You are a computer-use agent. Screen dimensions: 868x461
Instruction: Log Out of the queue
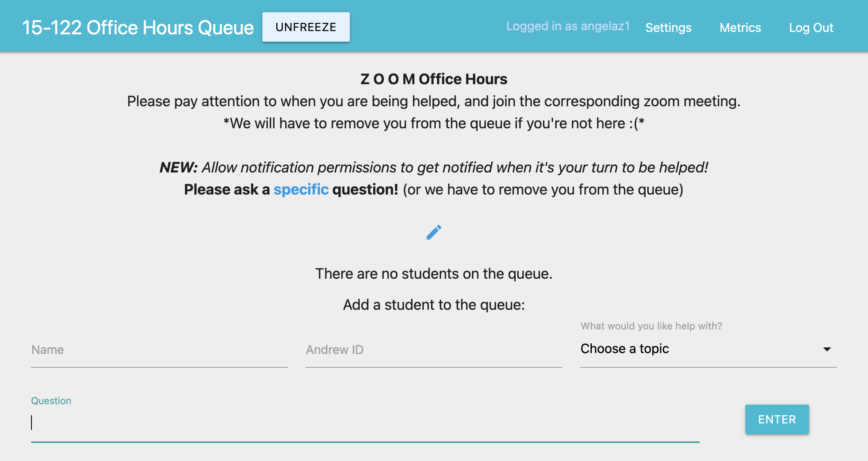[811, 28]
